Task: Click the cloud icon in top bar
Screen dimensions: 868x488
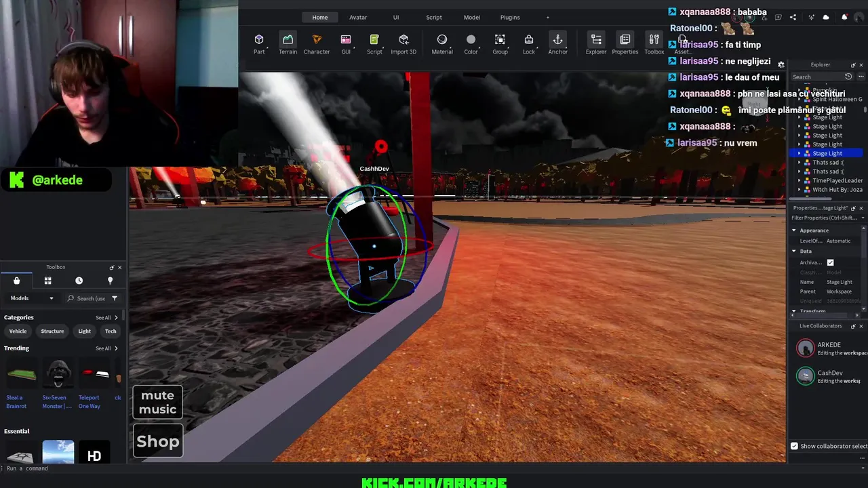Action: [826, 17]
